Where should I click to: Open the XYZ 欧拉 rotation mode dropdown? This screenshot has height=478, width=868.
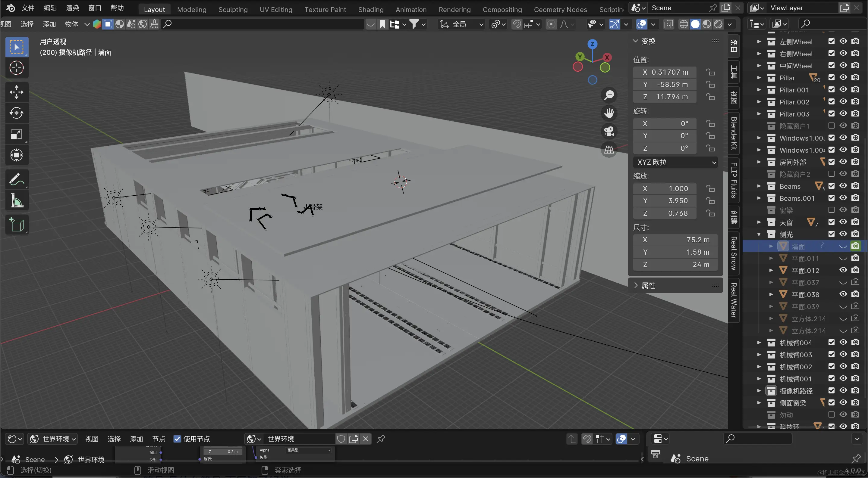pyautogui.click(x=675, y=162)
